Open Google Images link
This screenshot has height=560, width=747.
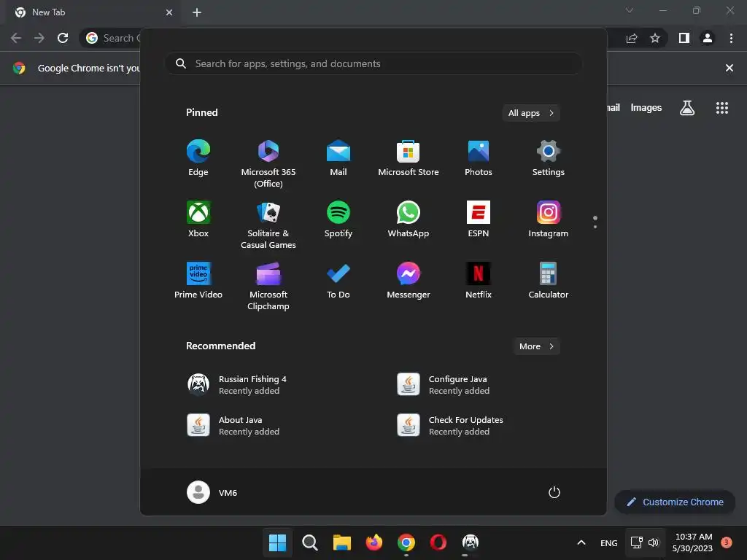coord(646,108)
